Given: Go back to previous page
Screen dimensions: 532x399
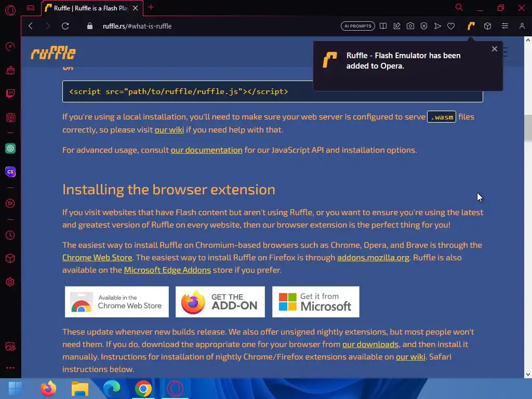Looking at the screenshot, I should [31, 26].
